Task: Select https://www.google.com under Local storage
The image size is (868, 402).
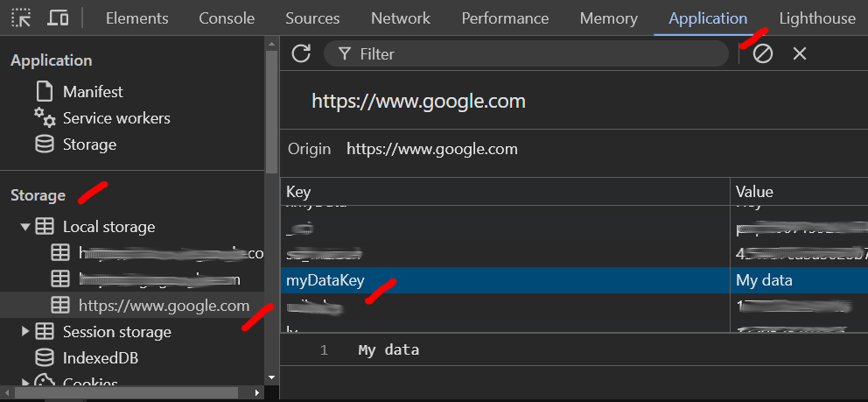Action: [164, 306]
